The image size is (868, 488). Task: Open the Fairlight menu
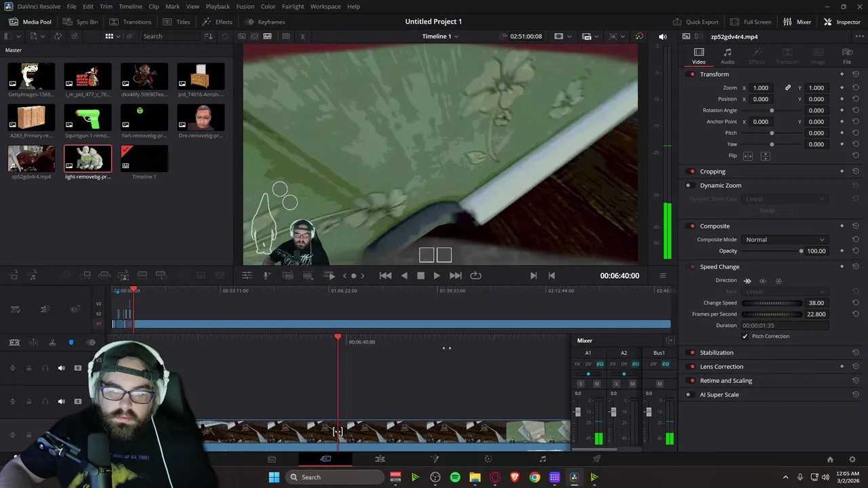[293, 6]
